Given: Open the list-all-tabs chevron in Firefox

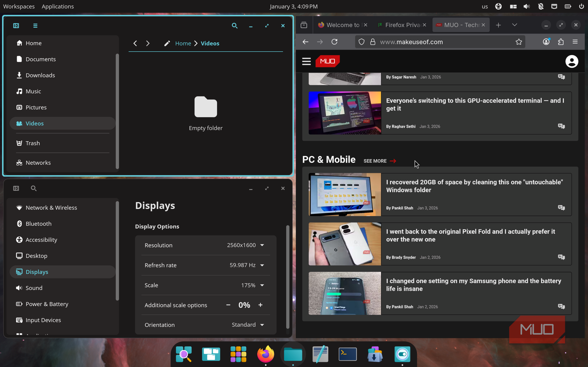Looking at the screenshot, I should [x=514, y=25].
